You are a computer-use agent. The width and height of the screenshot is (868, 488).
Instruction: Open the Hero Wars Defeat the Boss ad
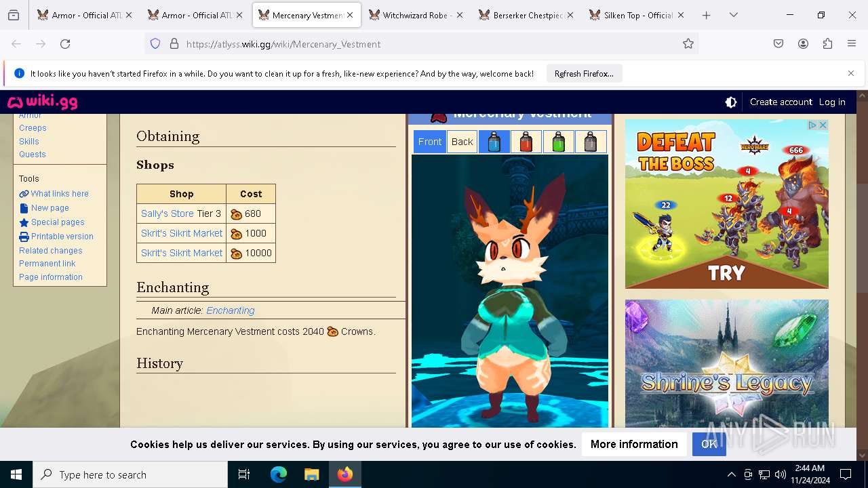tap(726, 204)
